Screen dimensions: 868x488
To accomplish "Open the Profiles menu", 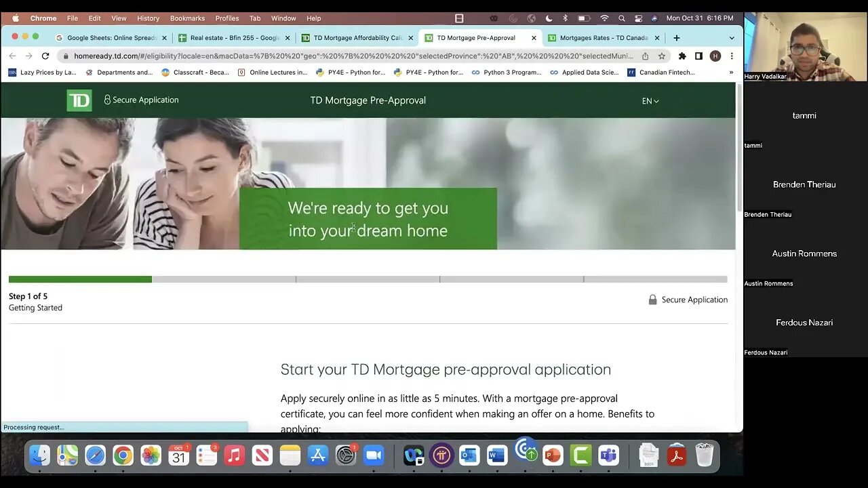I will (226, 18).
